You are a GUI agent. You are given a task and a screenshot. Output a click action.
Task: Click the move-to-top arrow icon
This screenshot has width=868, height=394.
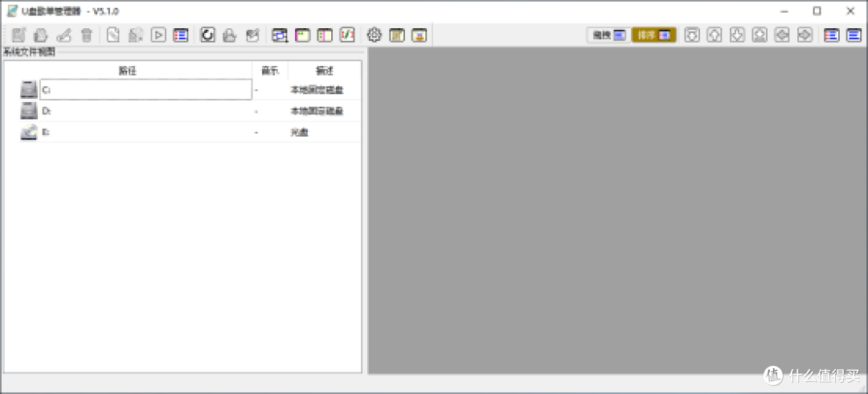692,35
